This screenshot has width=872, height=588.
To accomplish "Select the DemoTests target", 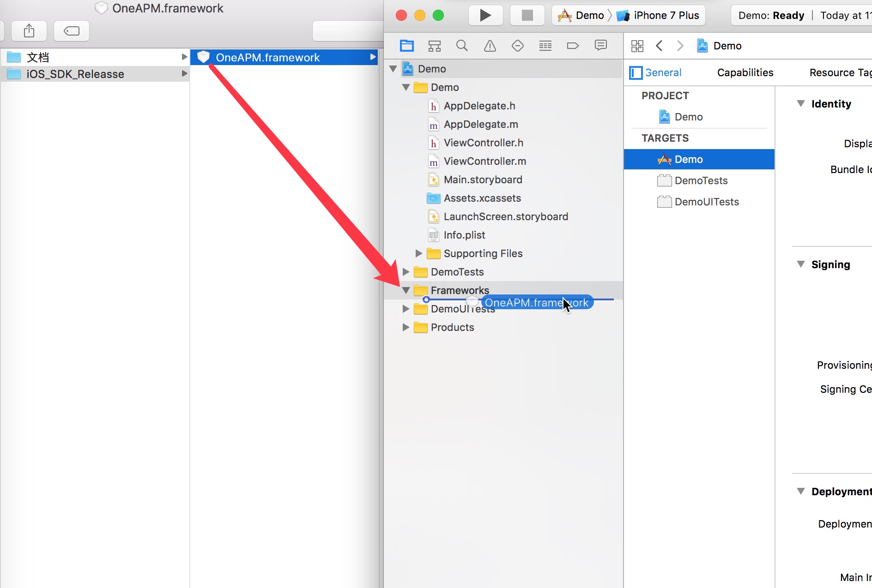I will (701, 180).
